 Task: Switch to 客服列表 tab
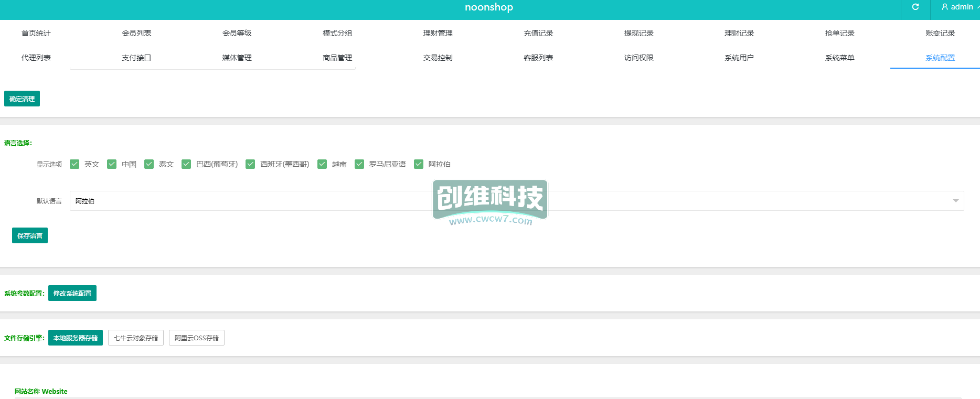click(x=538, y=58)
